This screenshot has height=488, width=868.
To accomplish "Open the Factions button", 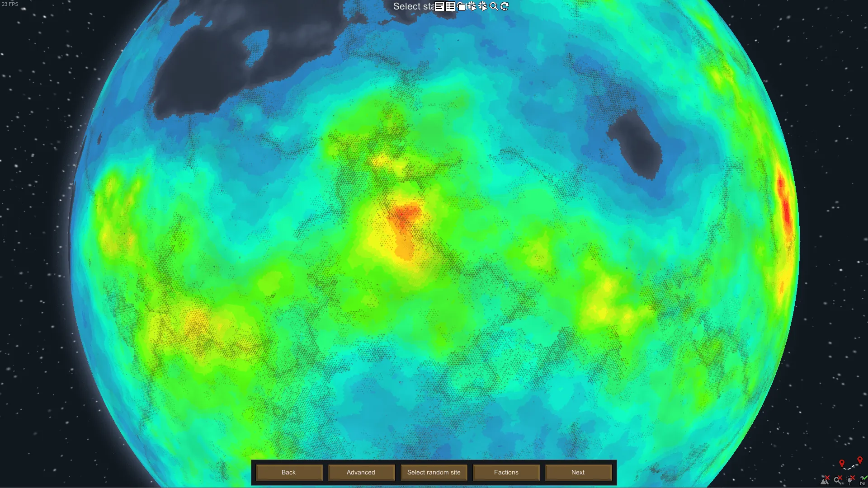I will 506,472.
